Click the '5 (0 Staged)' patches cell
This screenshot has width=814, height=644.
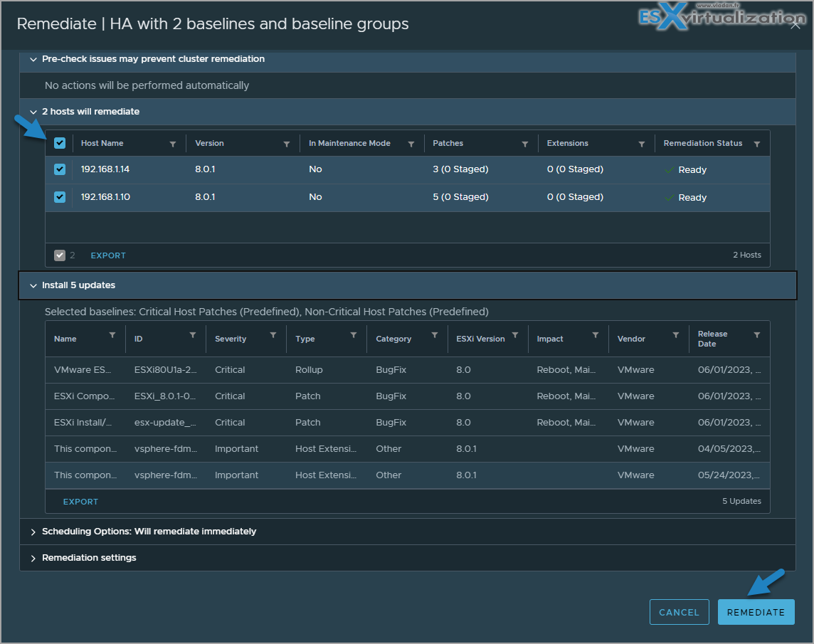460,197
